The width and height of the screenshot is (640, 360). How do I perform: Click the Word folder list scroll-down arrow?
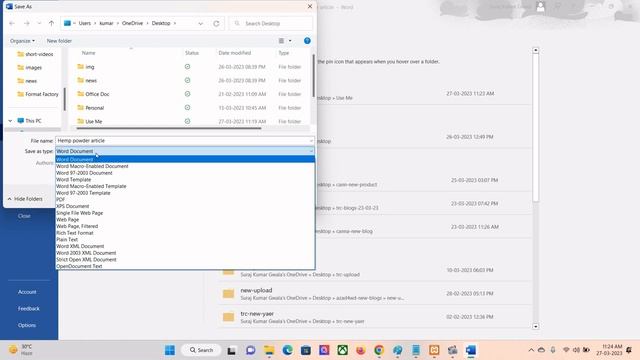536,326
